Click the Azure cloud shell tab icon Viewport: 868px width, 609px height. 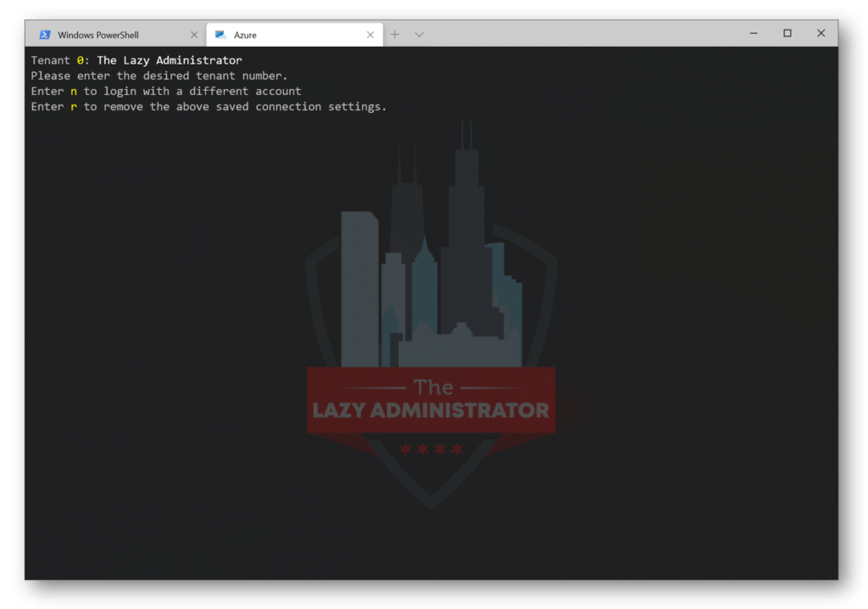[221, 35]
